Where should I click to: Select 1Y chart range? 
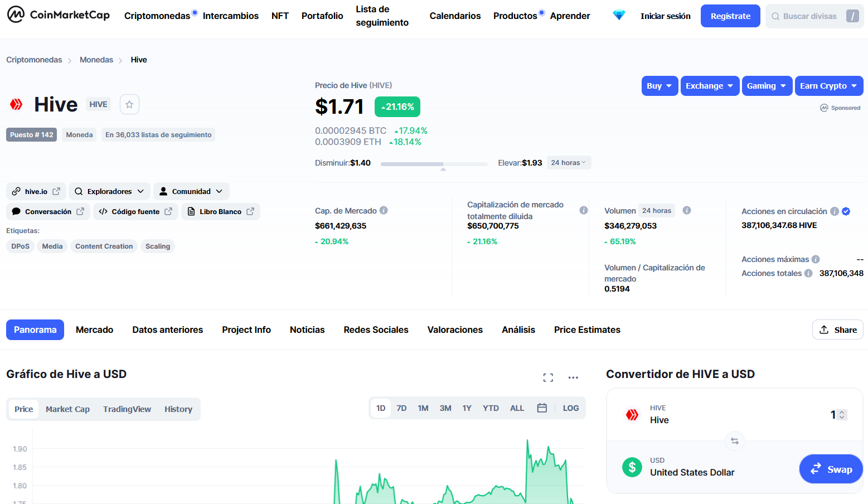[x=467, y=408]
